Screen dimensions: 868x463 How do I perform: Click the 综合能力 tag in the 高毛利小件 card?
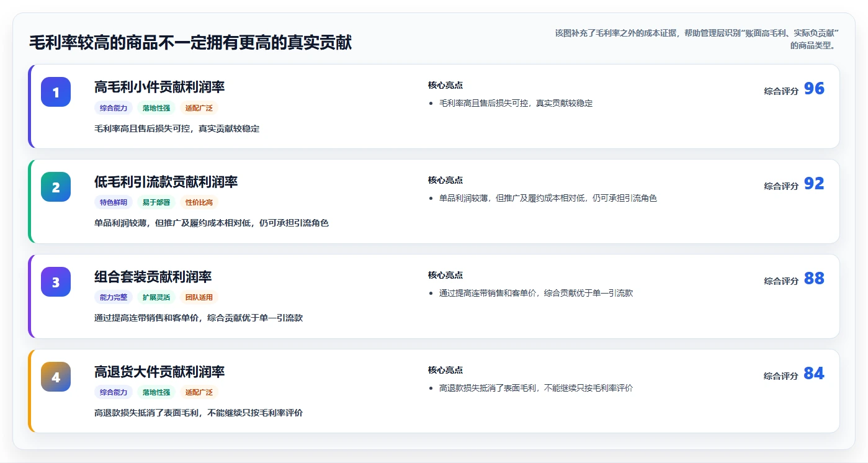[114, 108]
